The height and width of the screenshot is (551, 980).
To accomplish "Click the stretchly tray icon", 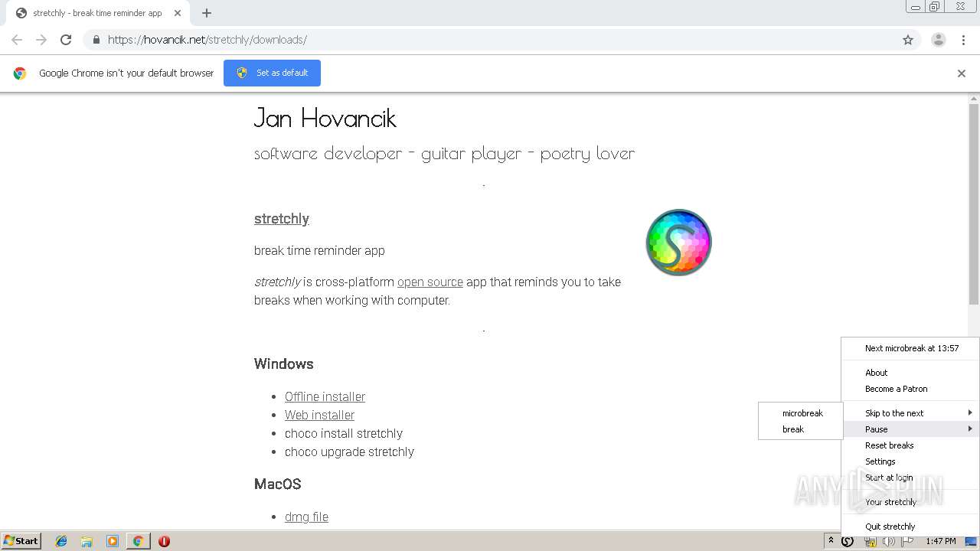I will click(x=848, y=541).
